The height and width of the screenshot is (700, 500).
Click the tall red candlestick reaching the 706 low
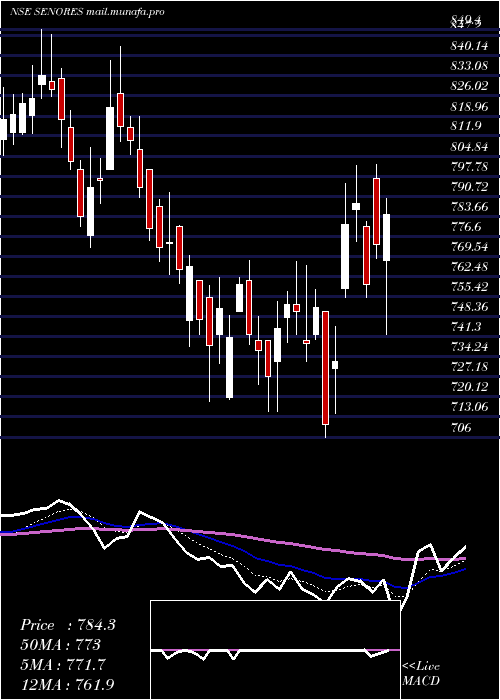tap(326, 368)
